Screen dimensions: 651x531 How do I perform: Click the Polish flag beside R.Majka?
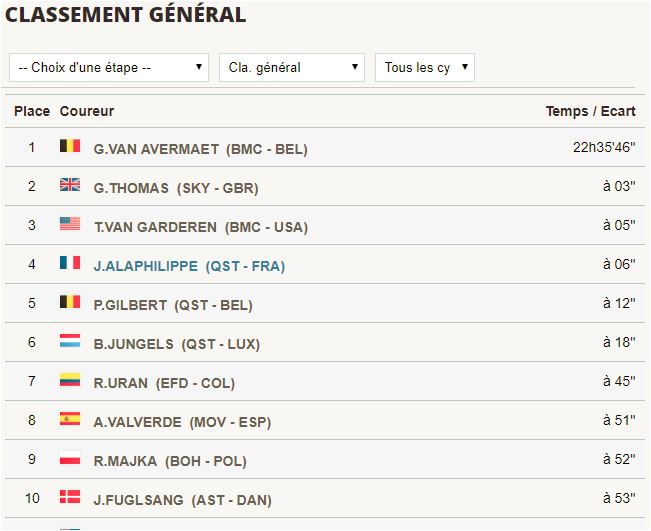pos(70,458)
